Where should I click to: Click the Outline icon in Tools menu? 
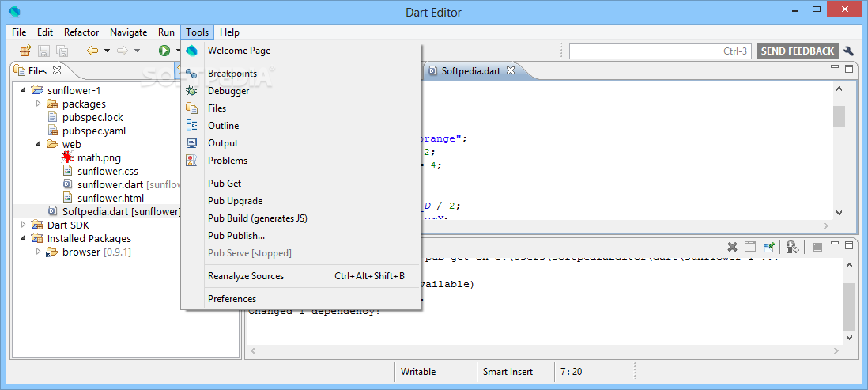[191, 126]
